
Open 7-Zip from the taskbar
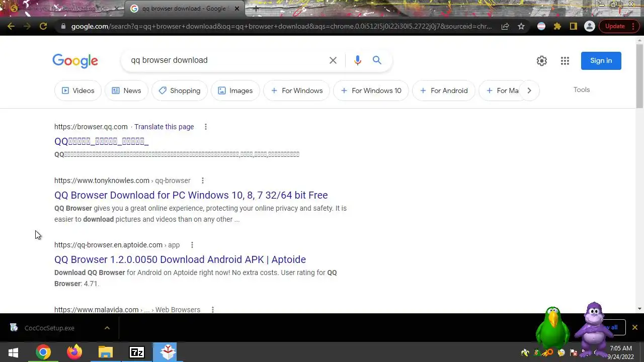point(137,352)
